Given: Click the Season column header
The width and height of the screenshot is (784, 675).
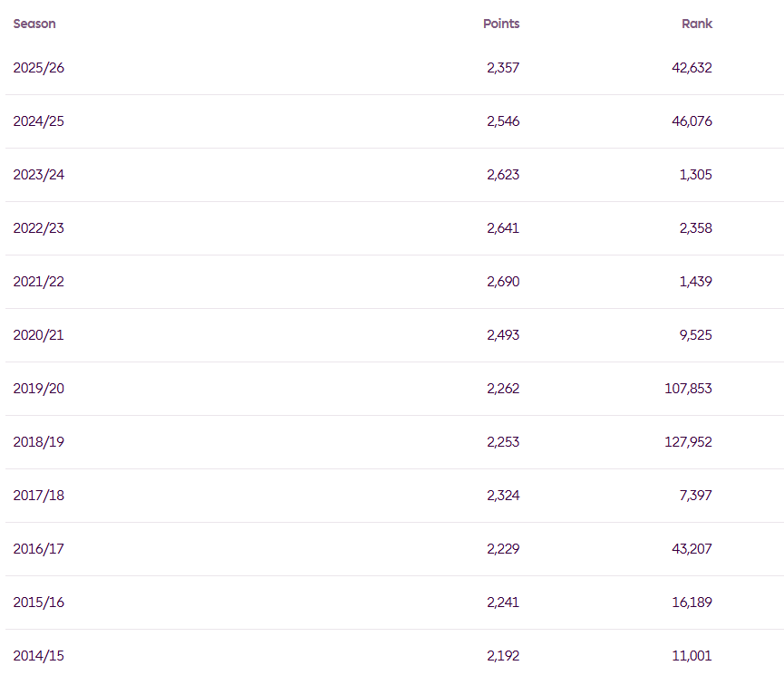Looking at the screenshot, I should pos(34,24).
